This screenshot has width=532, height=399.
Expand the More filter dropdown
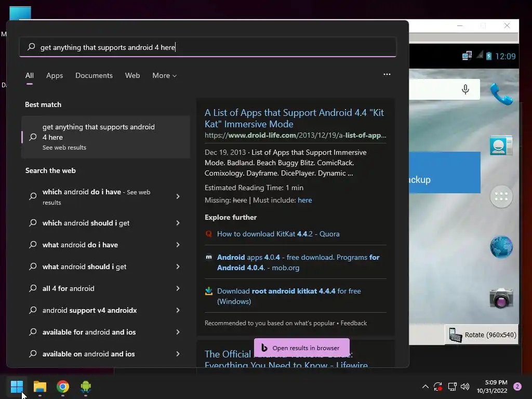click(x=165, y=75)
